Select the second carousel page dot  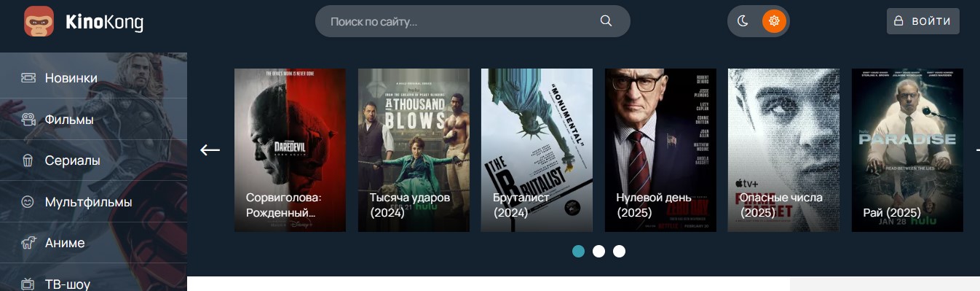tap(598, 251)
